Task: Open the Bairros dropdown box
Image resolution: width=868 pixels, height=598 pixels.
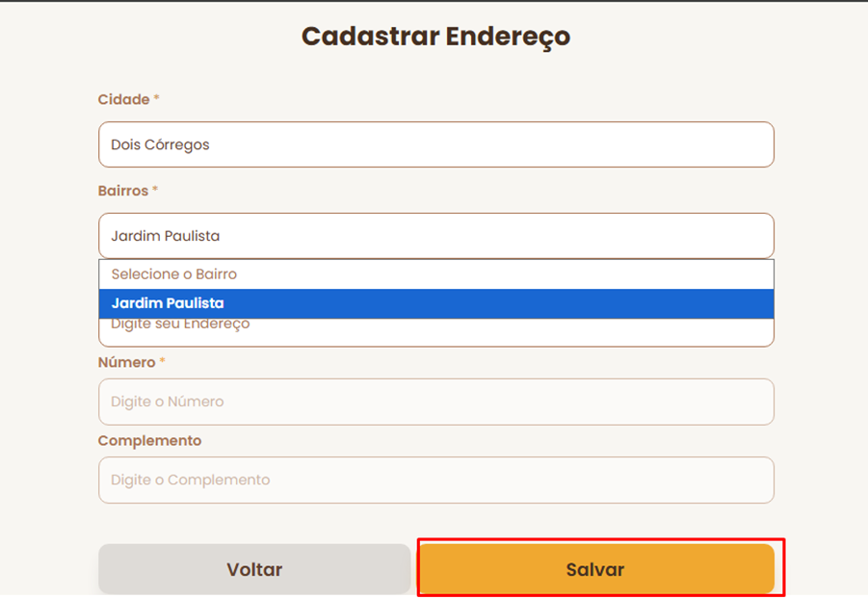Action: pos(435,236)
